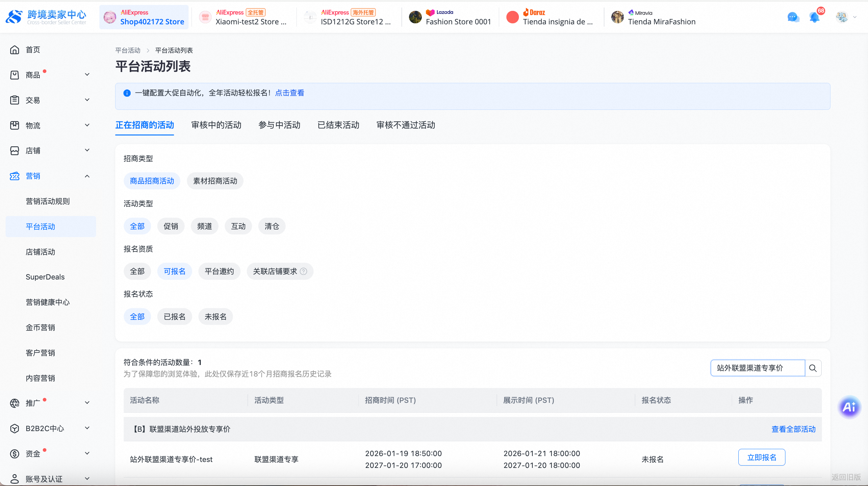This screenshot has width=868, height=486.
Task: Open the user avatar dropdown arrow
Action: 855,17
